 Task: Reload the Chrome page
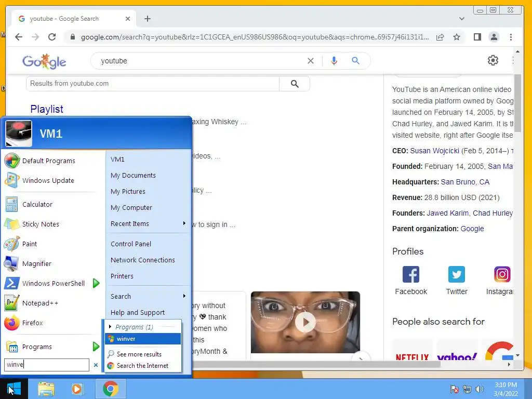52,37
